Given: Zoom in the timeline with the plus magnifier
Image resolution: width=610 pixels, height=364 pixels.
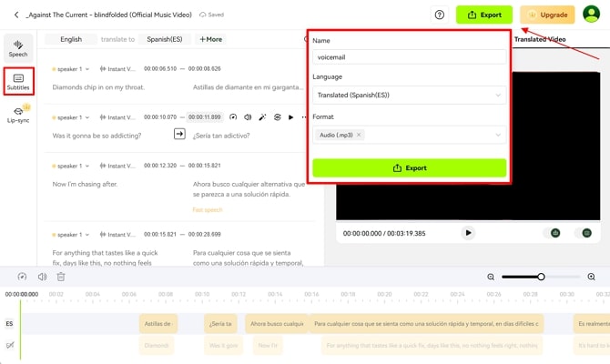Looking at the screenshot, I should 591,277.
